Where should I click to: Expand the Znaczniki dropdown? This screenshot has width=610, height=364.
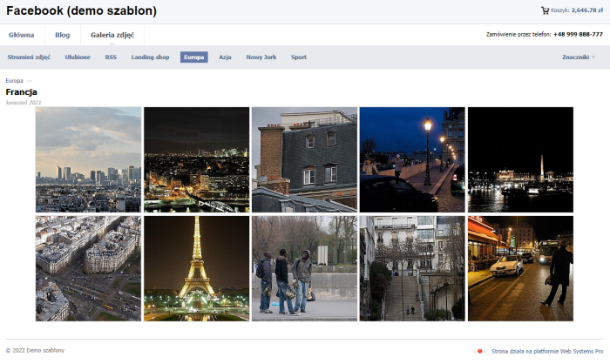point(579,57)
